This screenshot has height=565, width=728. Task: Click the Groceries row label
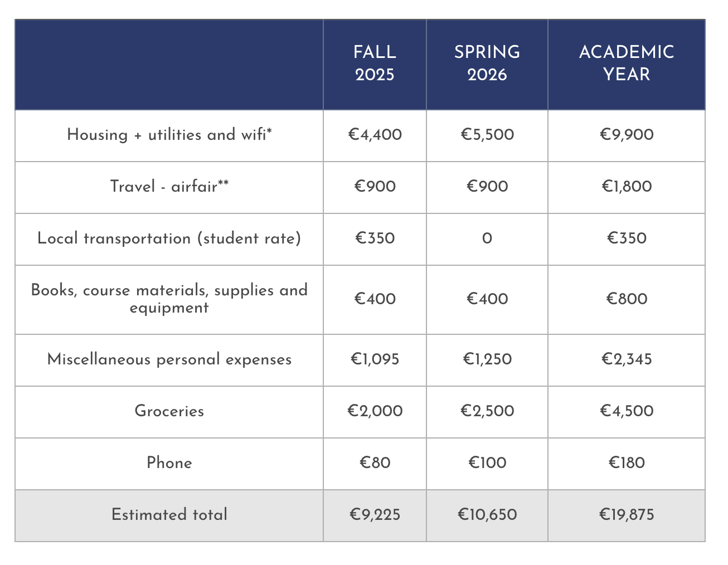(x=169, y=411)
